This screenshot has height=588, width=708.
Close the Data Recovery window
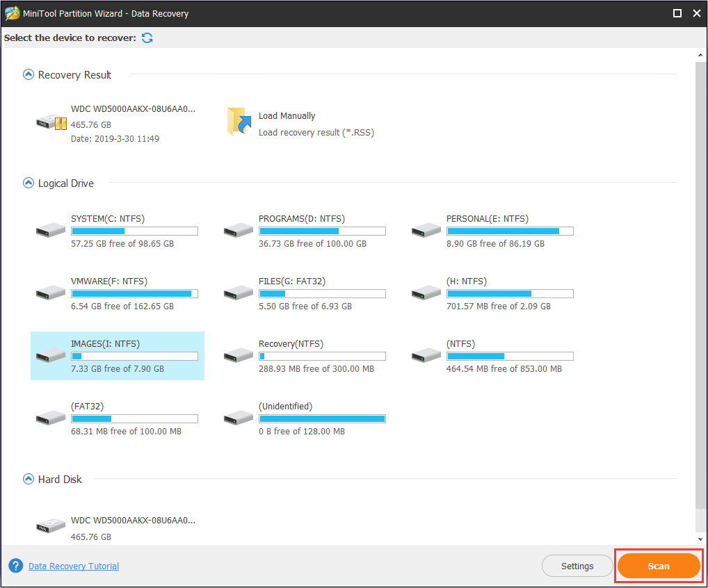pos(697,13)
